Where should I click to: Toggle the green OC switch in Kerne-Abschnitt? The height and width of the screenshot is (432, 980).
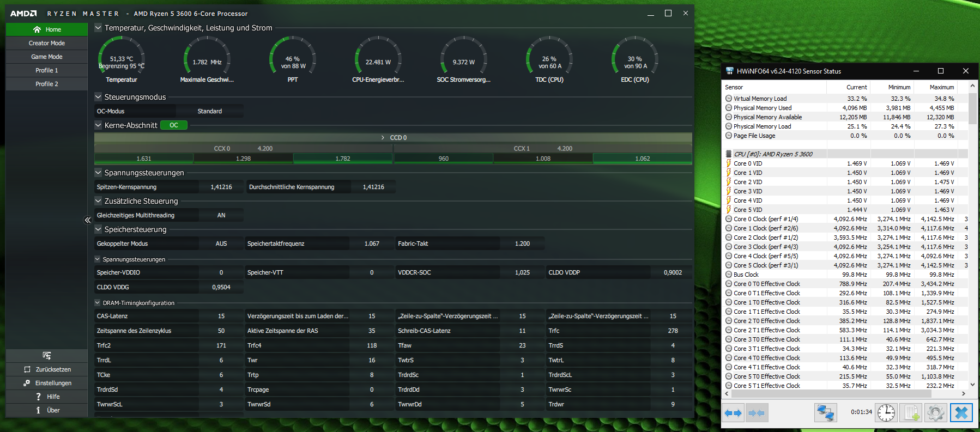(174, 125)
